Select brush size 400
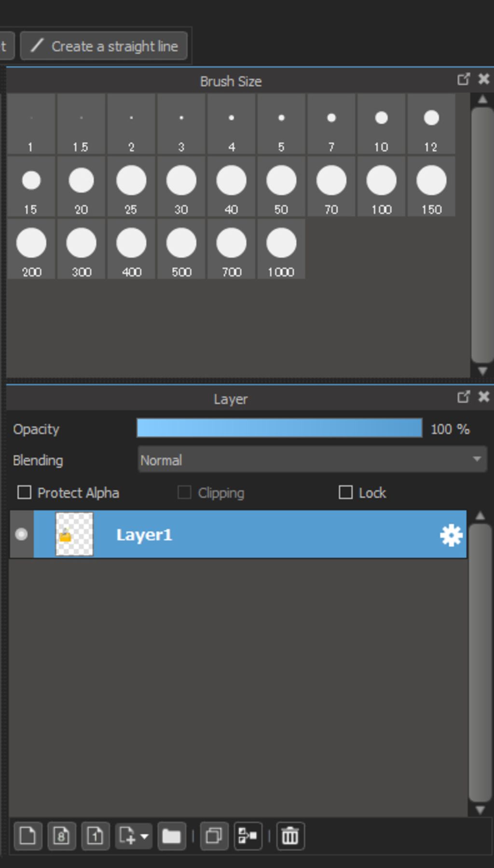Image resolution: width=494 pixels, height=868 pixels. pos(131,249)
